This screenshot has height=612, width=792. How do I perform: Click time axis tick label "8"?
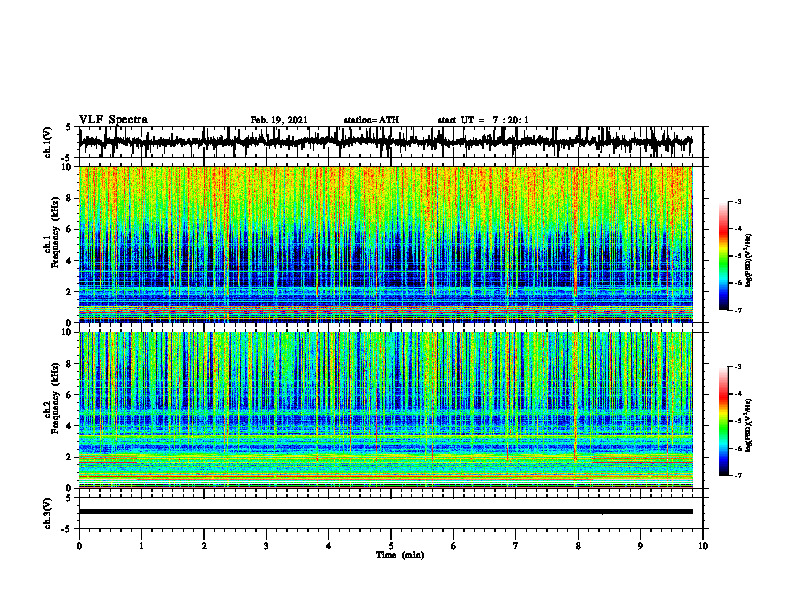click(578, 546)
